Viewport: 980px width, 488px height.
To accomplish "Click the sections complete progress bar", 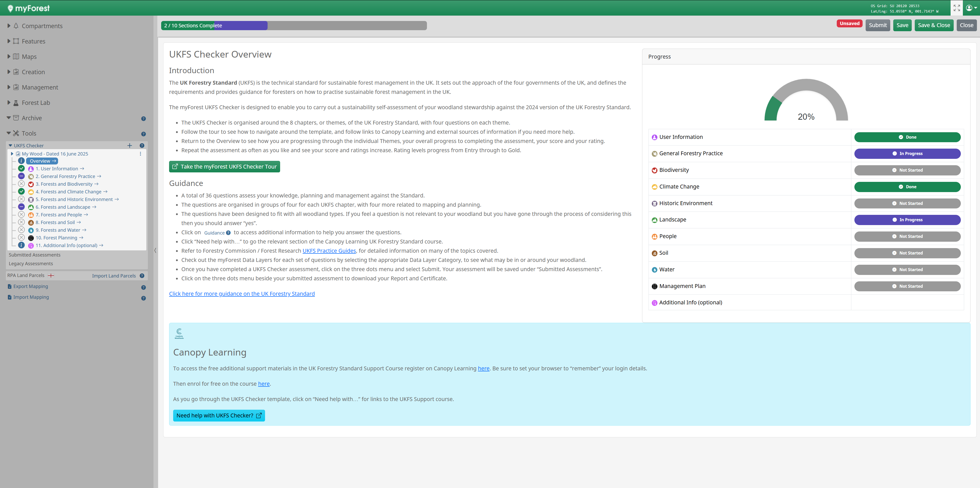I will (293, 26).
